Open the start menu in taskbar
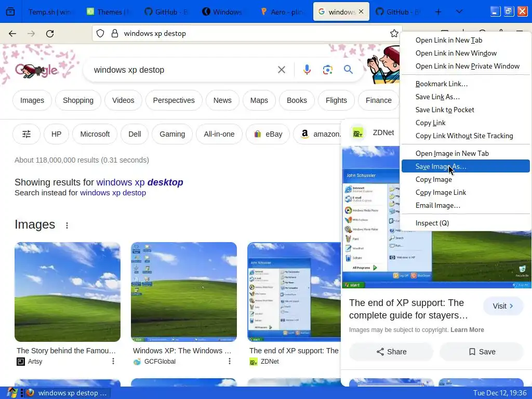The width and height of the screenshot is (532, 399). click(x=12, y=393)
